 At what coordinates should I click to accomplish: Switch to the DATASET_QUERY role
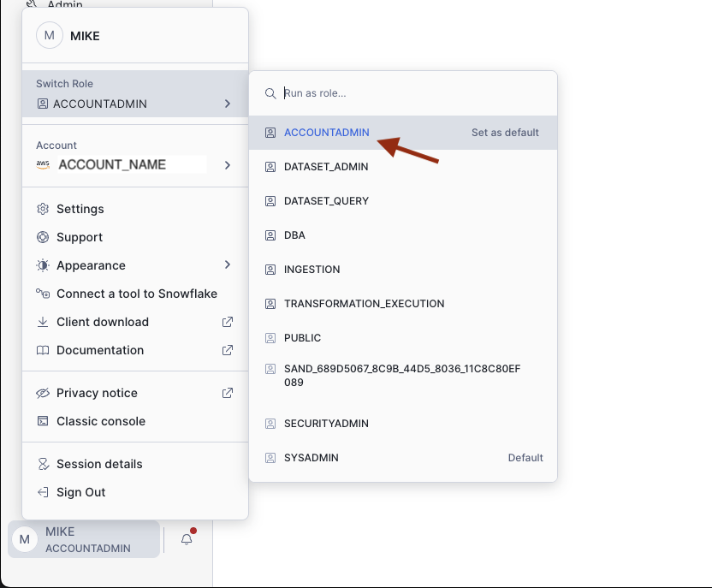tap(403, 201)
